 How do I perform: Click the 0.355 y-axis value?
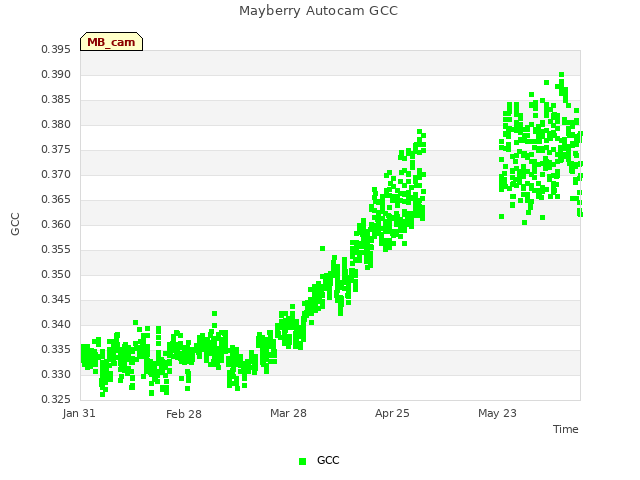(56, 249)
